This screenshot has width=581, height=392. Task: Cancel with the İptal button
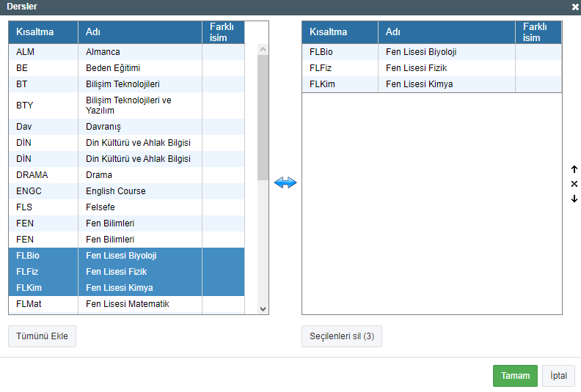pos(558,376)
